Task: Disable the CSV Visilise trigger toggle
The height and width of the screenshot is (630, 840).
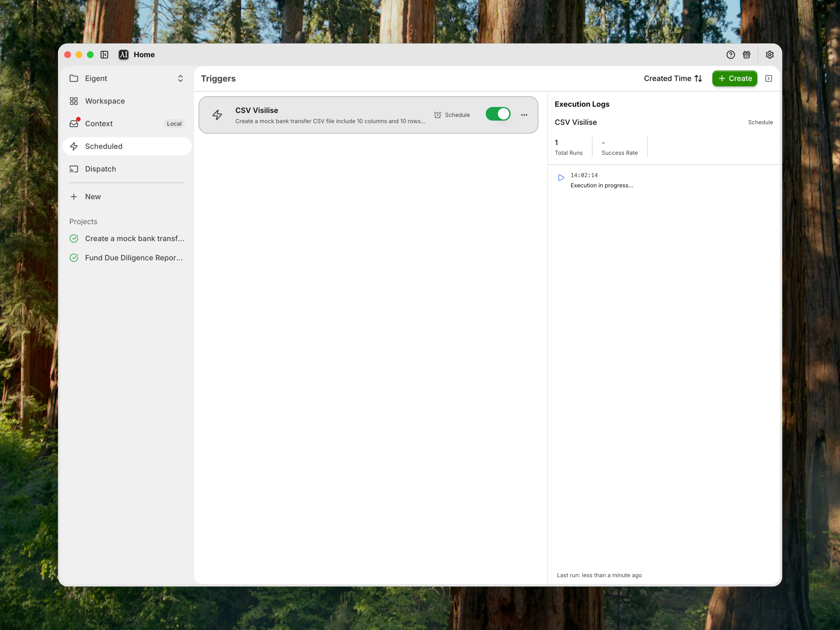Action: tap(498, 114)
